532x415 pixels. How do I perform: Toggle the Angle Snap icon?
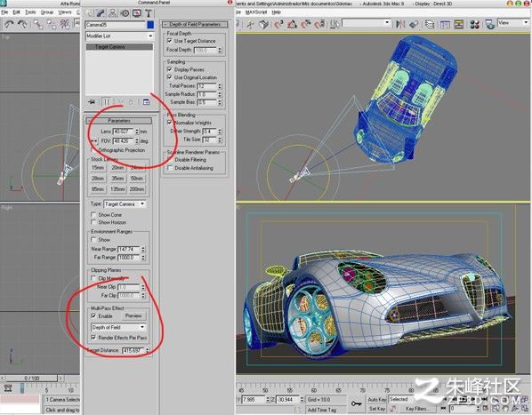[x=292, y=24]
